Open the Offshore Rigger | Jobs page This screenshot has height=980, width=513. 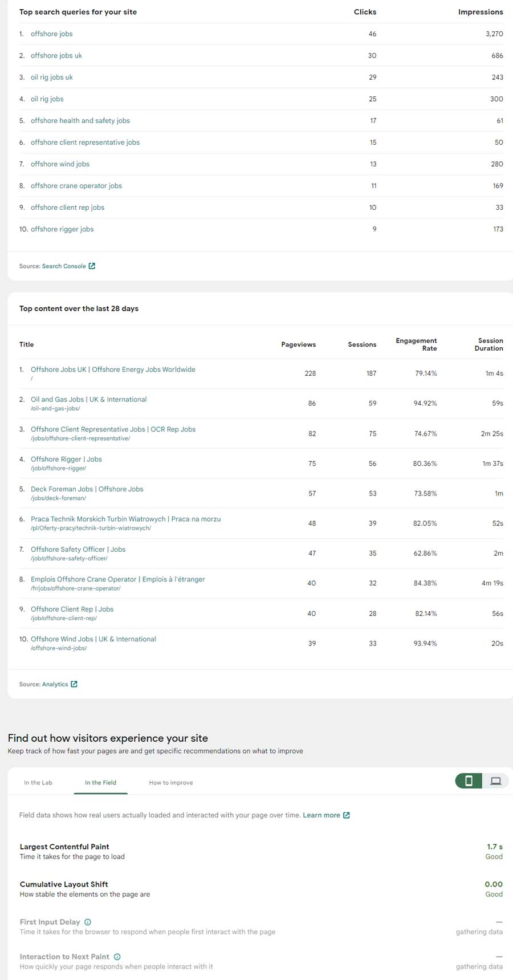click(66, 459)
